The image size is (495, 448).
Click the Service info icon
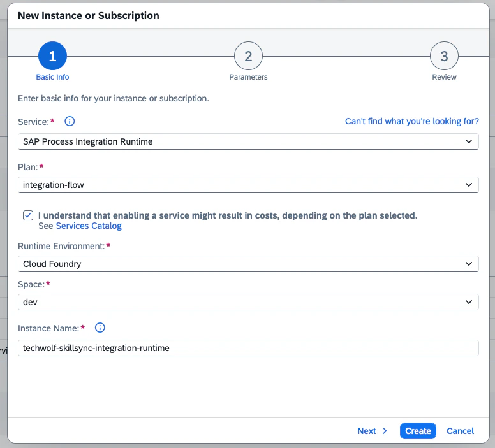[70, 121]
